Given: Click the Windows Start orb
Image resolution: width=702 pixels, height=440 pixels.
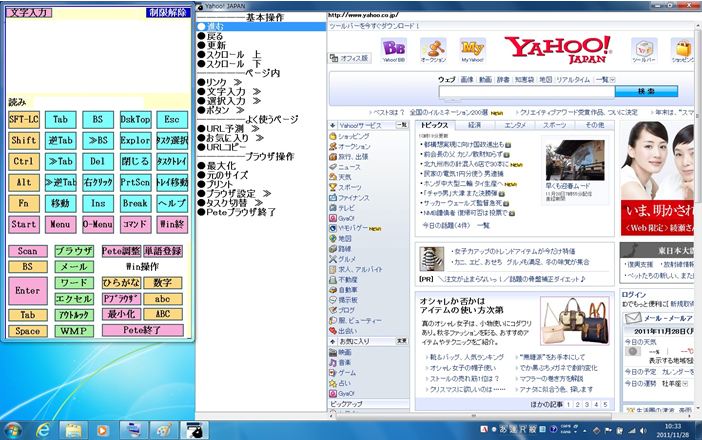Looking at the screenshot, I should click(x=13, y=430).
